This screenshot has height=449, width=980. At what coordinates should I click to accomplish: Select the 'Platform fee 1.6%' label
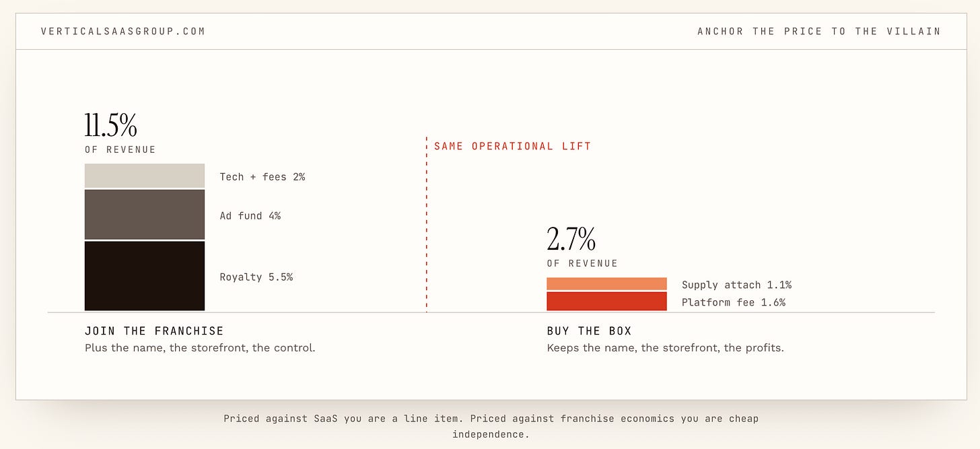coord(734,302)
